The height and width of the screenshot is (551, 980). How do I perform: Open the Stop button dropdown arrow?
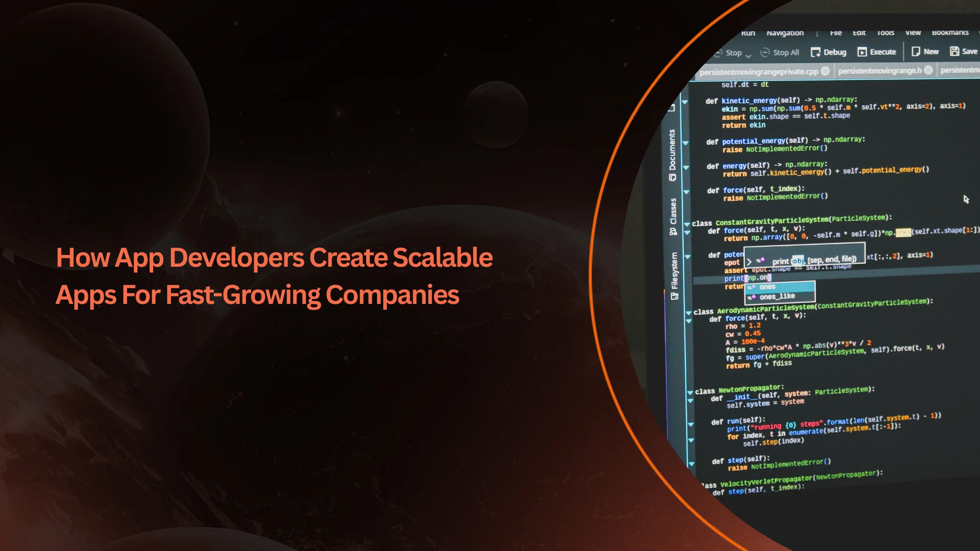point(748,56)
